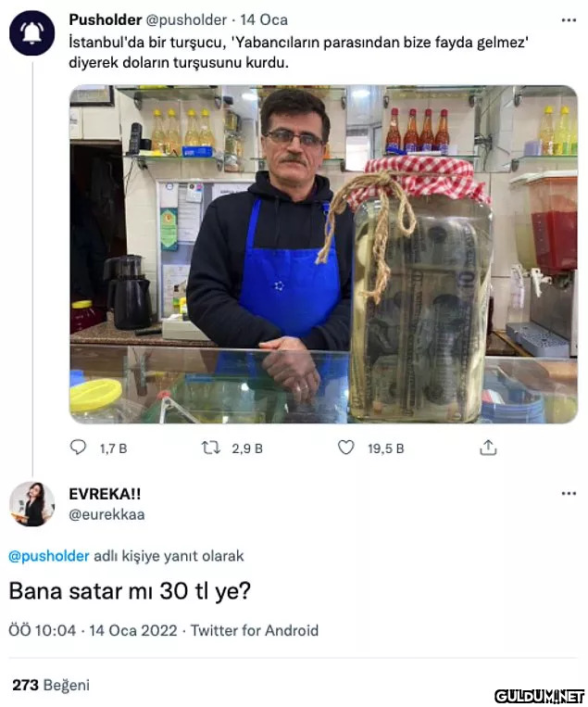This screenshot has height=707, width=588.
Task: Click the 19,5 B like count
Action: [x=385, y=448]
